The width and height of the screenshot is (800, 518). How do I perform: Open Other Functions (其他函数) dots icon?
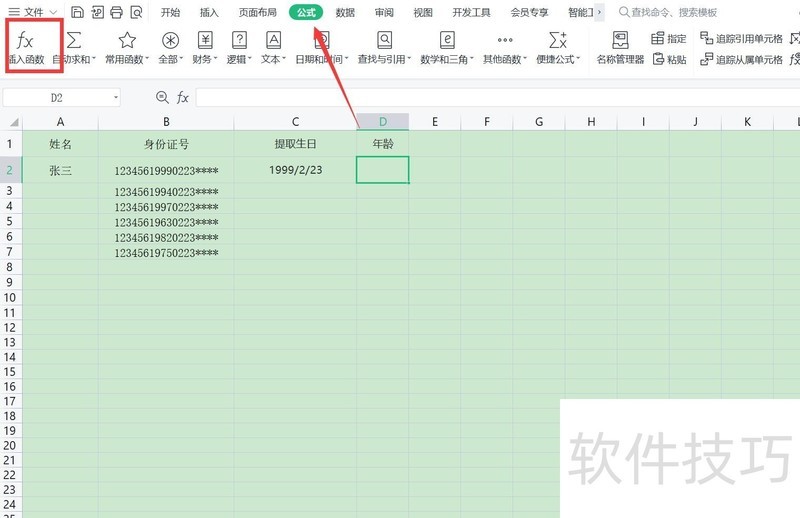point(505,40)
